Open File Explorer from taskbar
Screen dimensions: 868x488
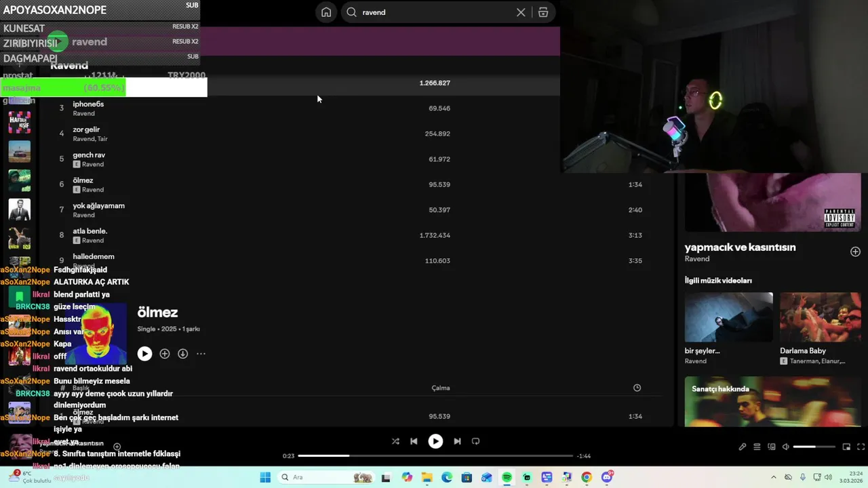(x=427, y=477)
